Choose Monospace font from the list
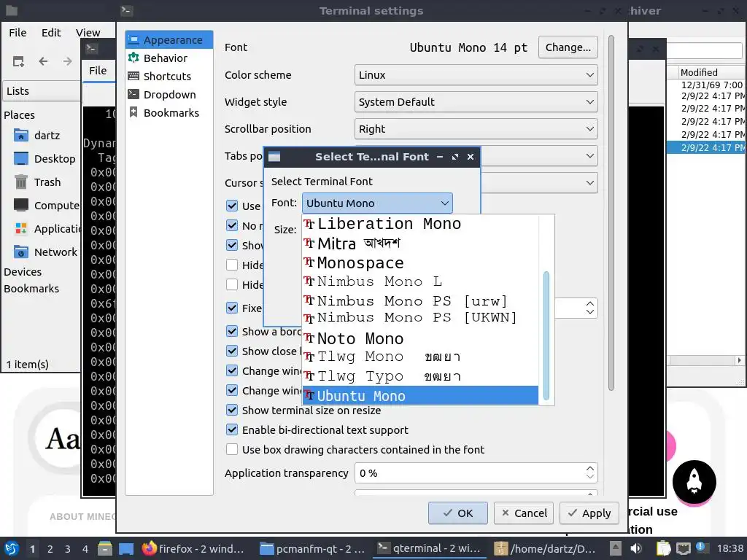The height and width of the screenshot is (560, 747). pyautogui.click(x=421, y=262)
